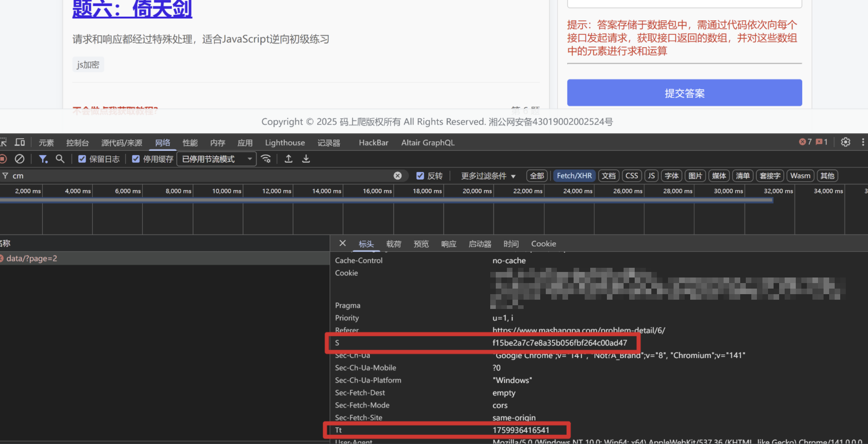Open DevTools more options menu
Image resolution: width=868 pixels, height=444 pixels.
[863, 142]
